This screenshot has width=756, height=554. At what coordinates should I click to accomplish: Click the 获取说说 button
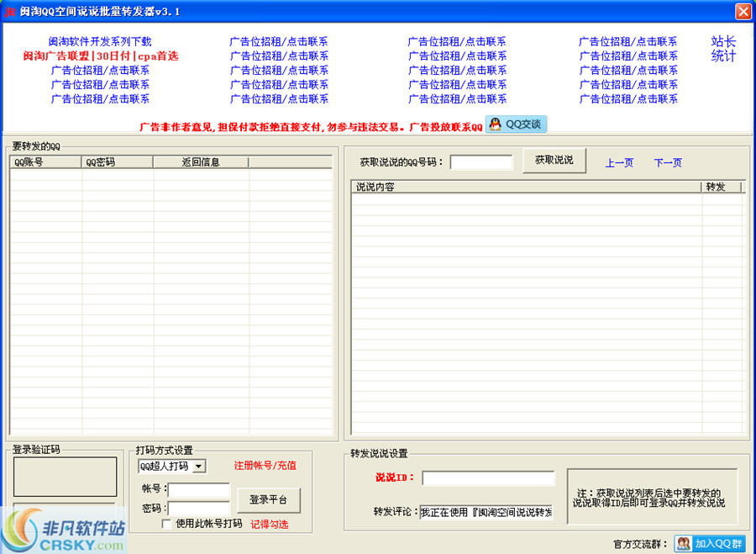pos(554,161)
